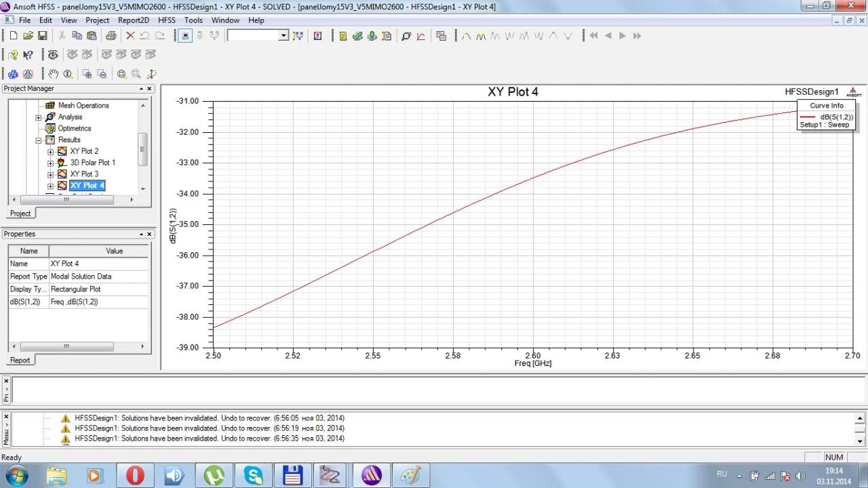Viewport: 868px width, 488px height.
Task: Open Skype from the Windows taskbar
Action: tap(254, 476)
